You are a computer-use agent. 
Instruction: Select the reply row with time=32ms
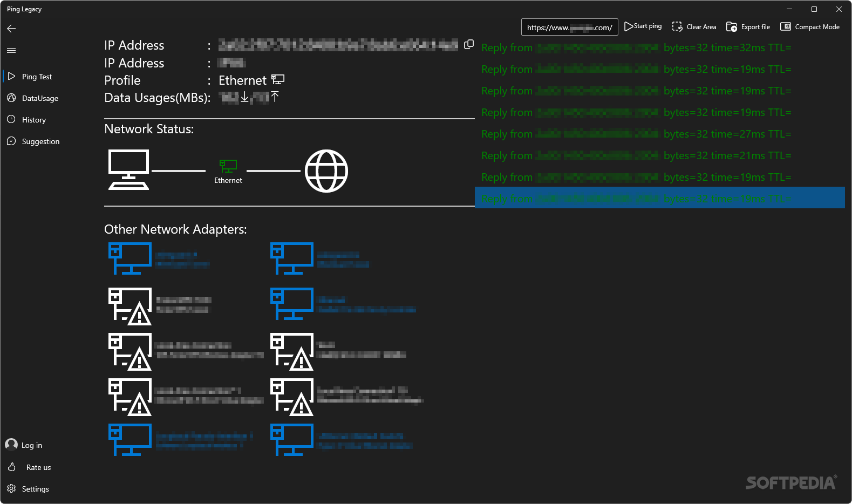tap(660, 47)
